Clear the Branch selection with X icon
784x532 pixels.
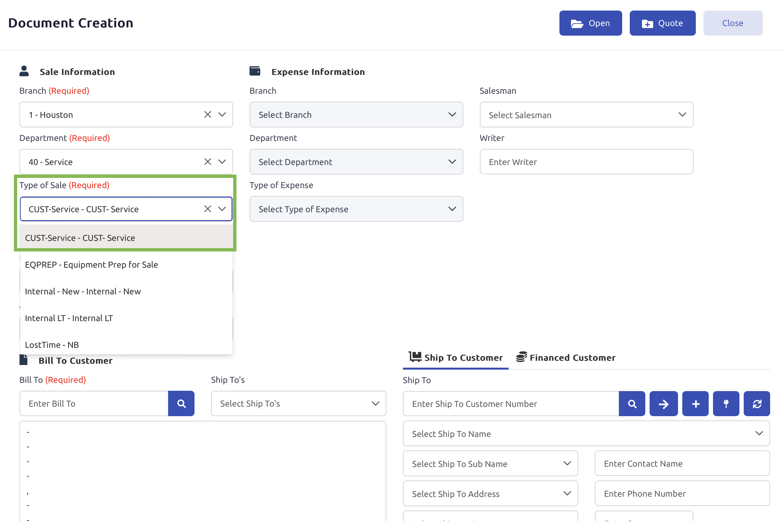[207, 115]
